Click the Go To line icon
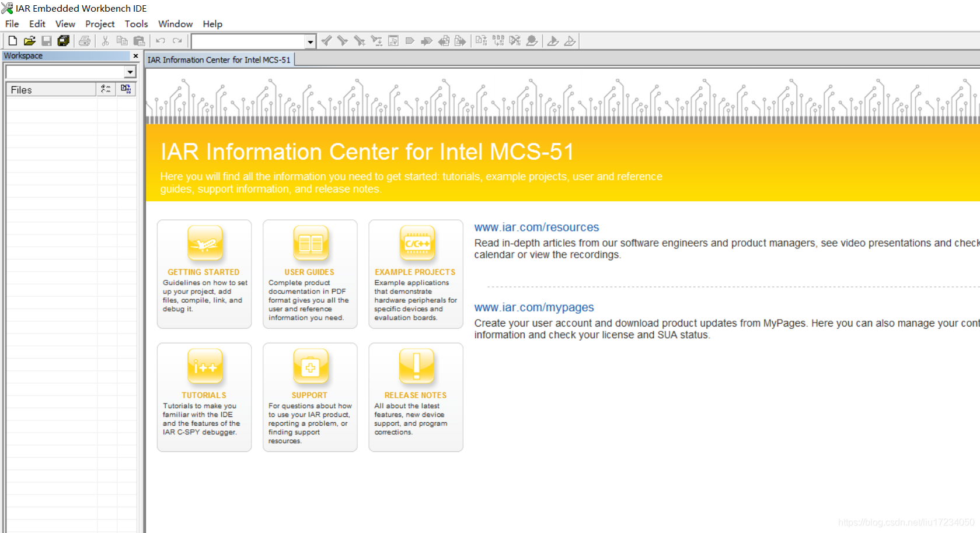Image resolution: width=980 pixels, height=533 pixels. coord(393,41)
